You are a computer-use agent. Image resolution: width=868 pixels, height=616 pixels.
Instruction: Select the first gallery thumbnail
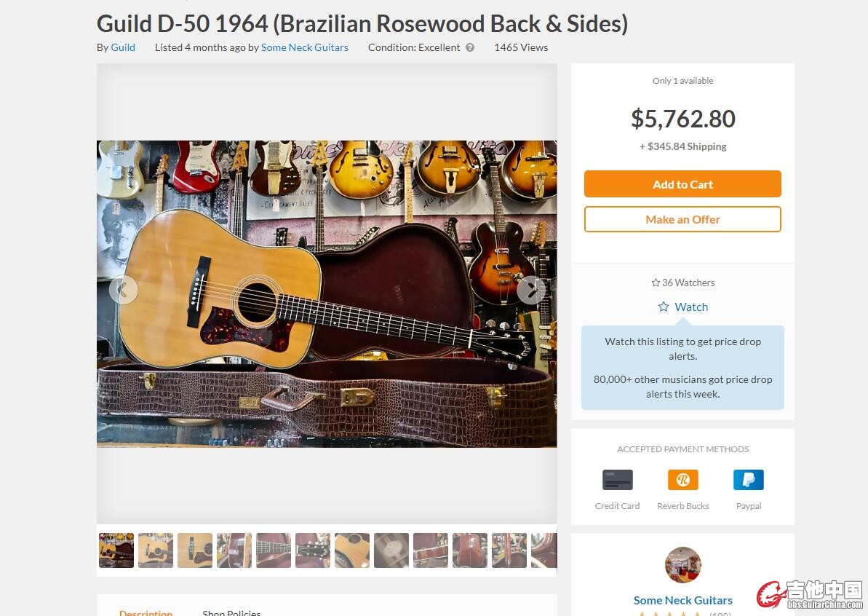(x=116, y=550)
